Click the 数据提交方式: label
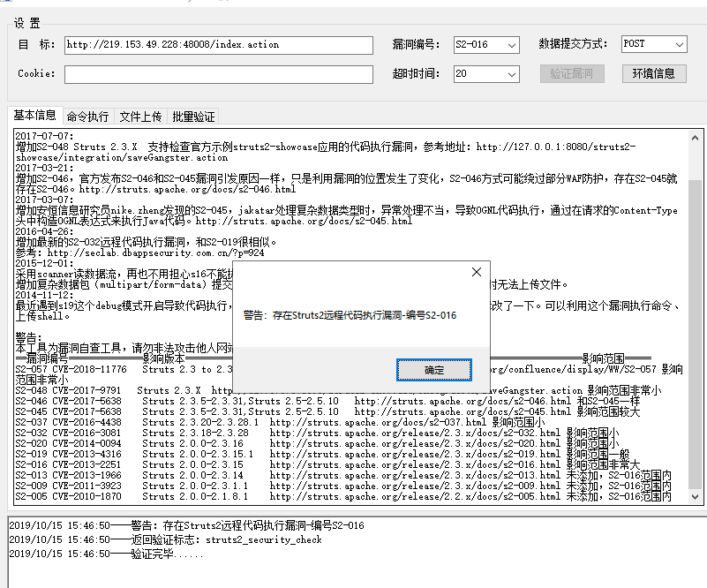This screenshot has width=707, height=588. coord(573,44)
